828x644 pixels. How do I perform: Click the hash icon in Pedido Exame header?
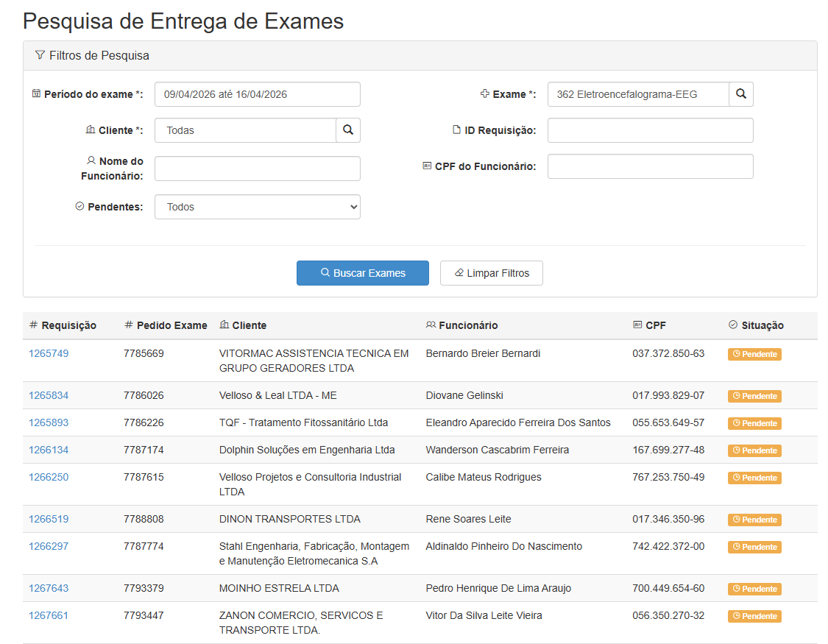click(x=128, y=325)
